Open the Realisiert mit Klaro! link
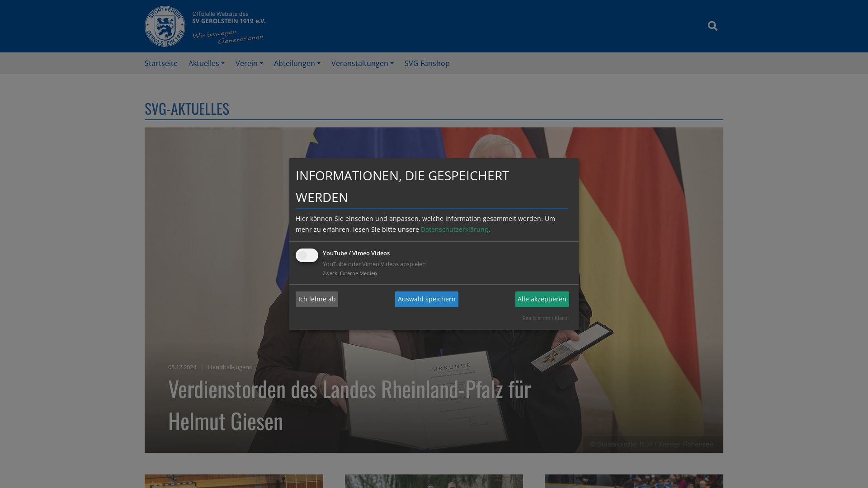Screen dimensions: 868x488 546,318
